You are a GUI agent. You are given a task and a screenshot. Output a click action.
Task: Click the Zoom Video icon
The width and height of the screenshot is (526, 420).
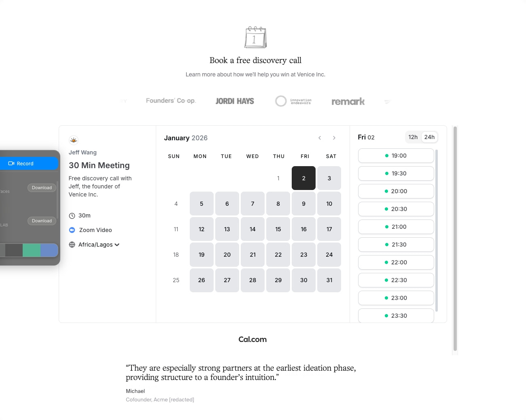click(x=72, y=230)
